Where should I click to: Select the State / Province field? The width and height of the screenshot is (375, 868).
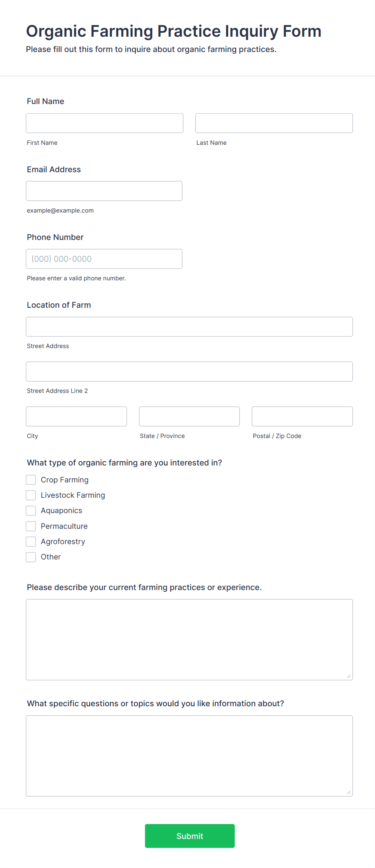(x=190, y=416)
